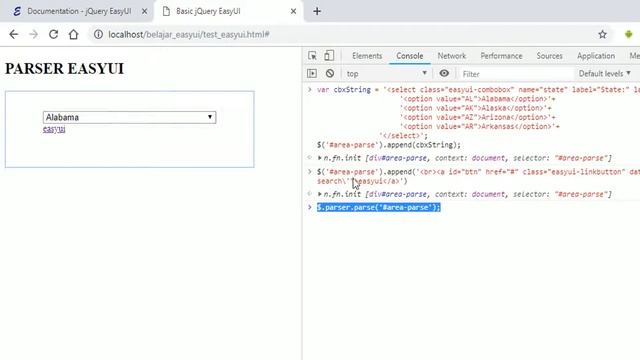Open the Performance panel
Viewport: 640px width, 360px height.
pos(501,56)
